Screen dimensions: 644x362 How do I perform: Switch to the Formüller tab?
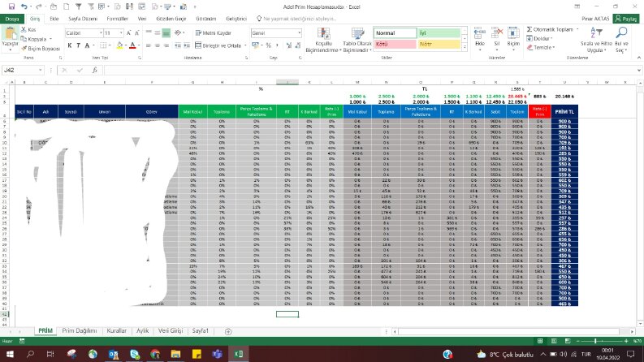(x=117, y=19)
